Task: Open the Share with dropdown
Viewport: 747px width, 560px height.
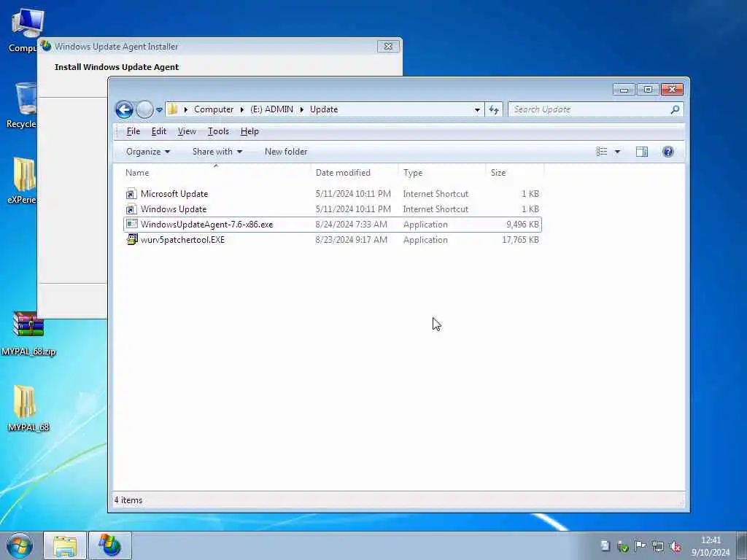Action: coord(217,152)
